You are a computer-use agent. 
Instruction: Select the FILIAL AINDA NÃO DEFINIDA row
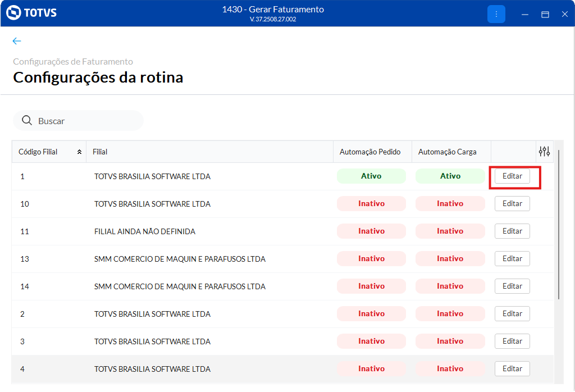coord(145,231)
